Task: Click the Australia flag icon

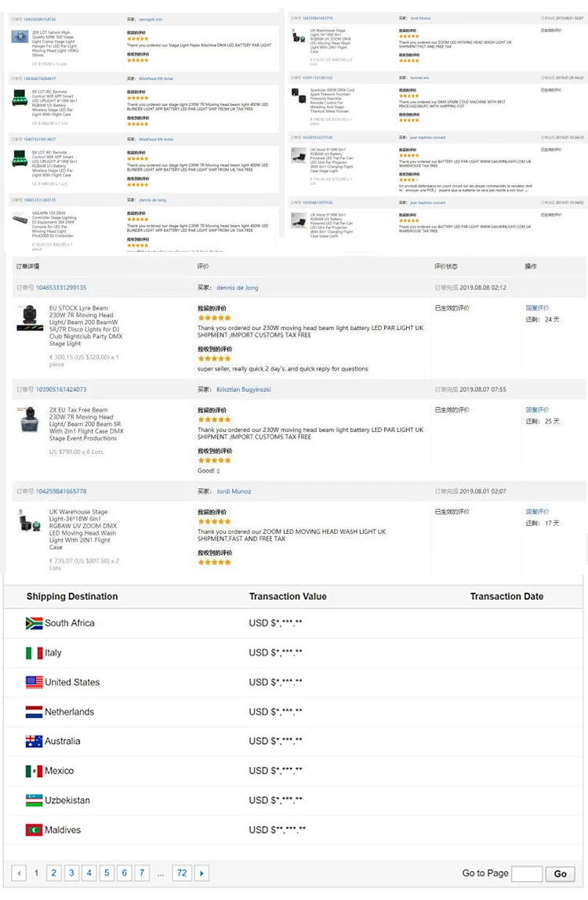Action: pos(34,741)
